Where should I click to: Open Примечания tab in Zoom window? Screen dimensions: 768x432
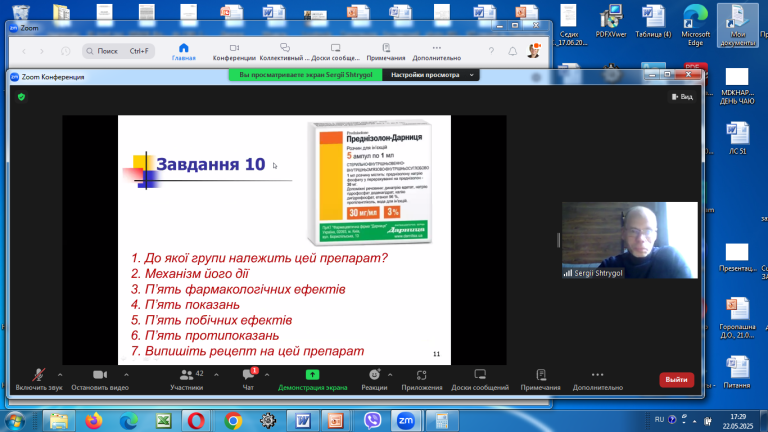point(386,51)
